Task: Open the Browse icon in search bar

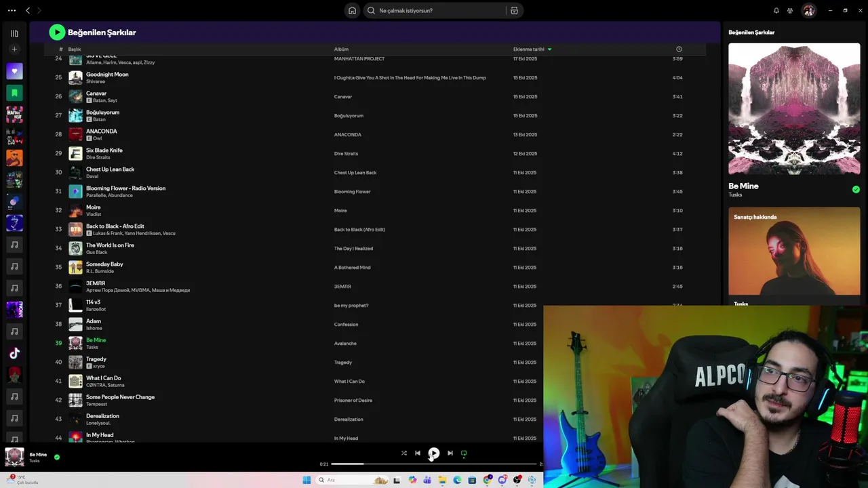Action: [x=514, y=10]
